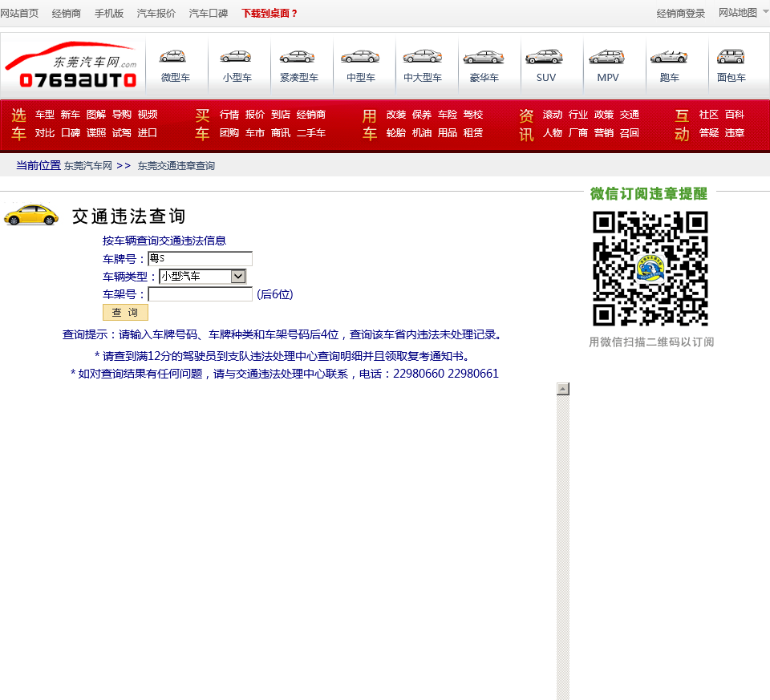Open 图解 under 选车
The image size is (770, 700).
click(x=96, y=115)
